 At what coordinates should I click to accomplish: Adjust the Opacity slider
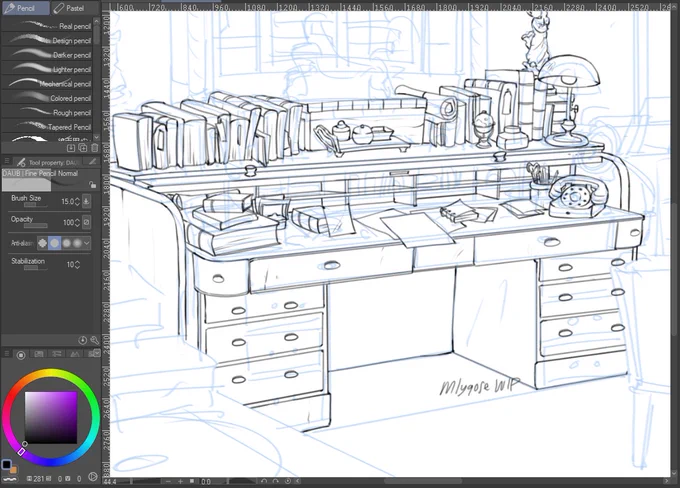pyautogui.click(x=36, y=226)
